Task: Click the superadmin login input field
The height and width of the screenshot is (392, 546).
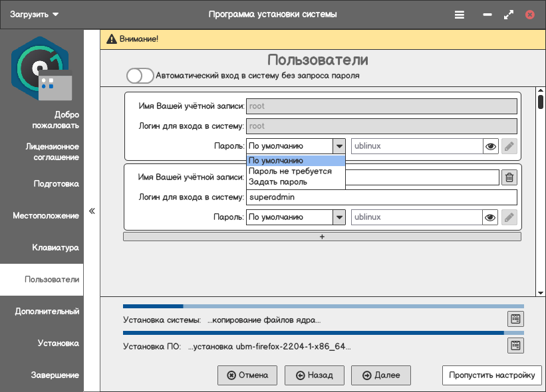Action: tap(381, 197)
